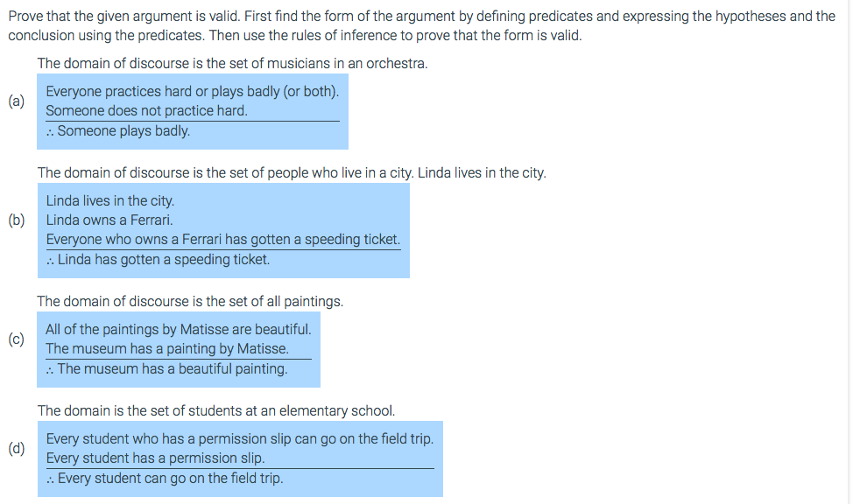This screenshot has width=853, height=504.
Task: Click the musicians in an orchestra domain sentence
Action: (x=232, y=64)
